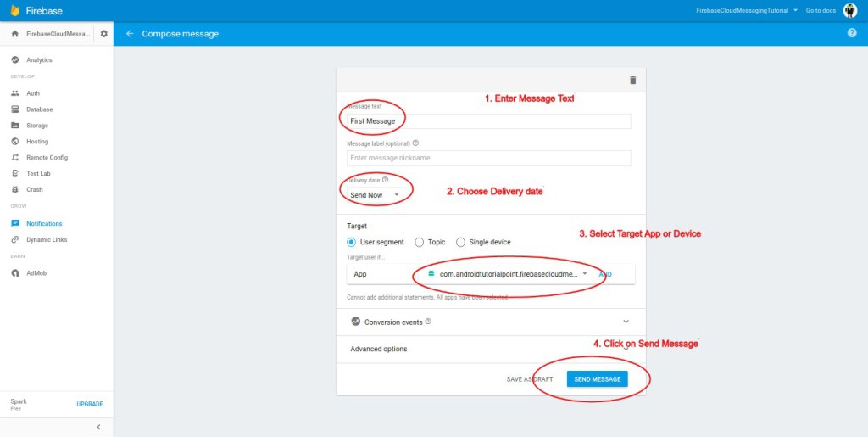Expand the Conversion events section
Screen dimensions: 868x437
coord(626,322)
